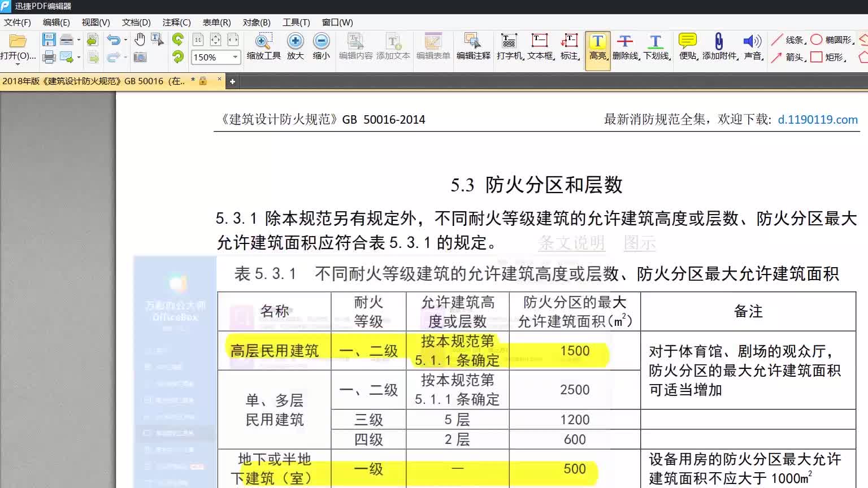Image resolution: width=868 pixels, height=488 pixels.
Task: Select the 删除线 strikethrough tool
Action: tap(625, 47)
